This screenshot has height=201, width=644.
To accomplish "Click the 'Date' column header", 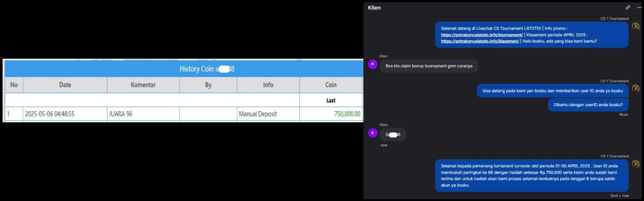I will click(65, 85).
